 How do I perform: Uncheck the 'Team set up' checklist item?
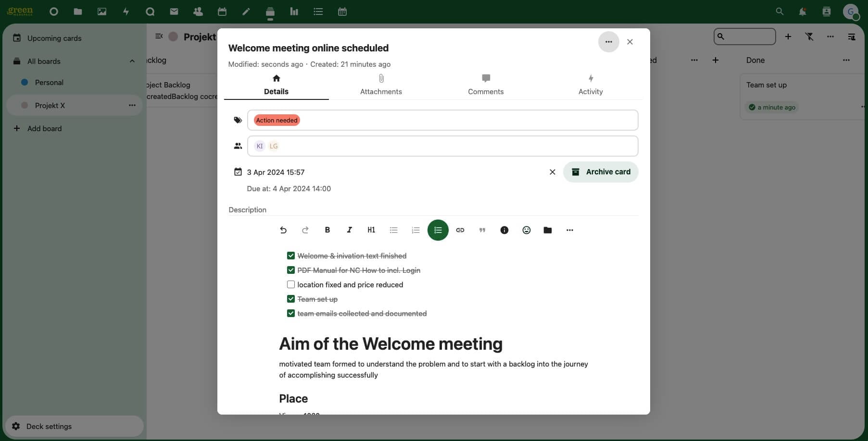pyautogui.click(x=291, y=299)
